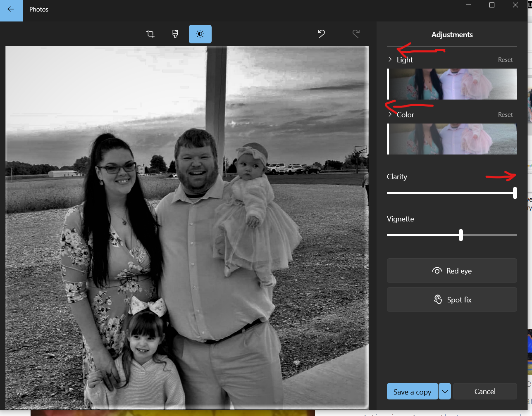Screen dimensions: 532x416
Task: Redo the last edit
Action: point(356,34)
